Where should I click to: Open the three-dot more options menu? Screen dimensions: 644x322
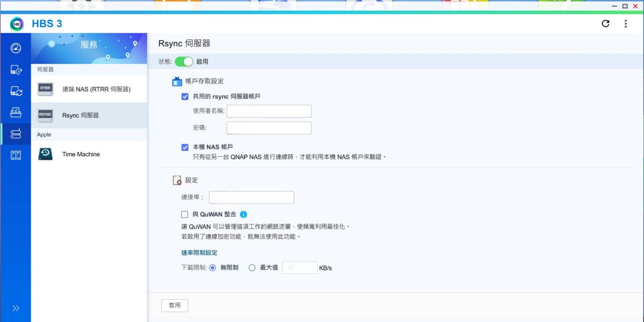(626, 24)
